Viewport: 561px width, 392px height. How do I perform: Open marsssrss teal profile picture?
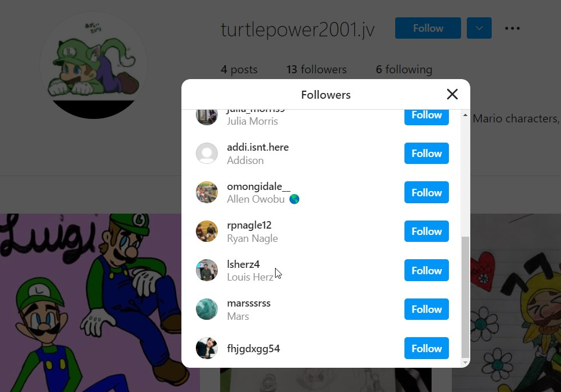[x=207, y=309]
